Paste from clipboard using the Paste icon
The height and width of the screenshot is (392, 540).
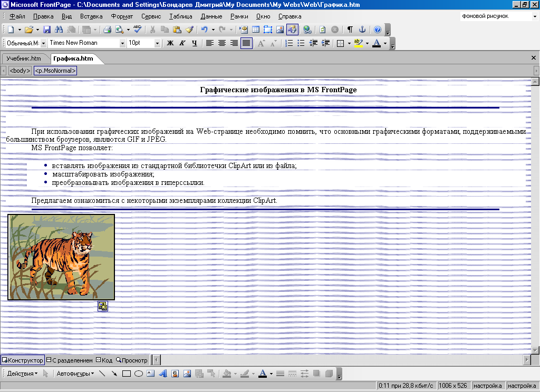click(x=177, y=30)
